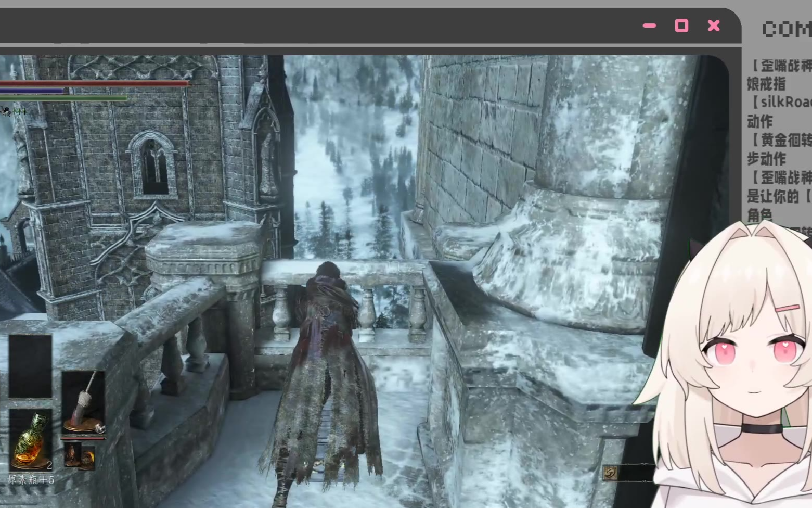
Task: Click the Estus flask count "2"
Action: pyautogui.click(x=49, y=465)
